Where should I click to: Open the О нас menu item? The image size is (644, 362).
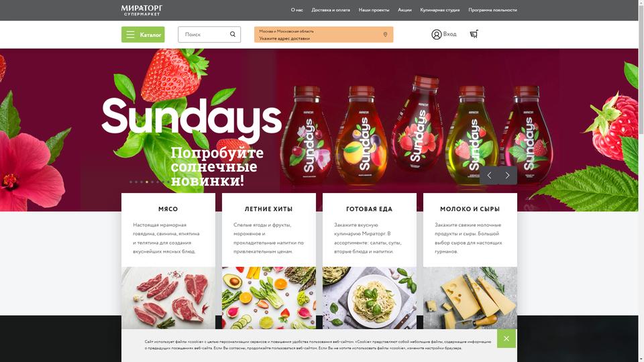[297, 10]
